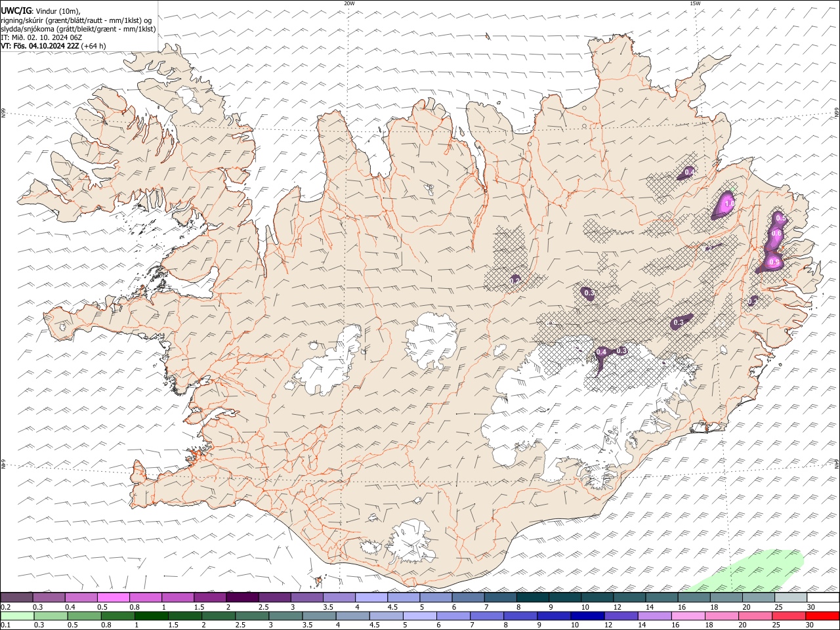This screenshot has height=630, width=840.
Task: Click the 'slydda/snjókoma (grátt/bleikt/grænt - mm/1klst)' line
Action: 78,29
